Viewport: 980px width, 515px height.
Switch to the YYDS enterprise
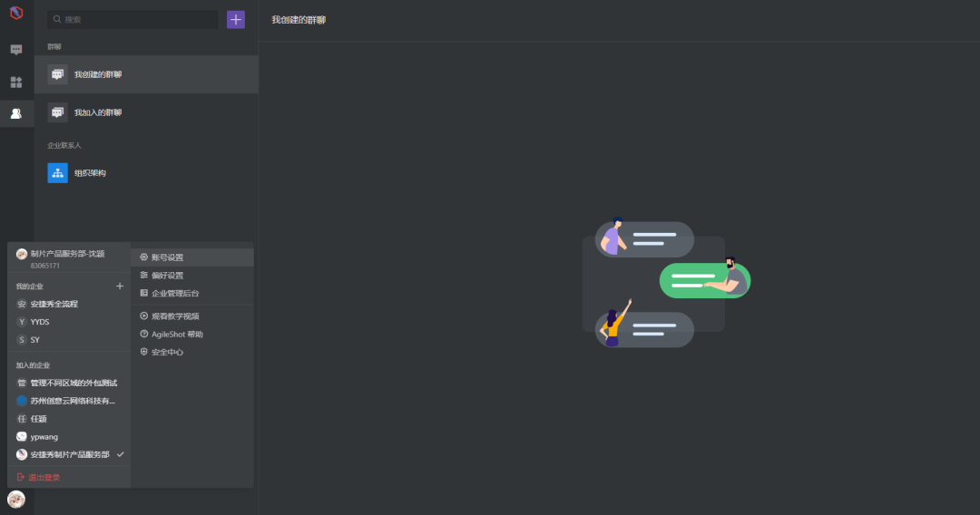[40, 322]
